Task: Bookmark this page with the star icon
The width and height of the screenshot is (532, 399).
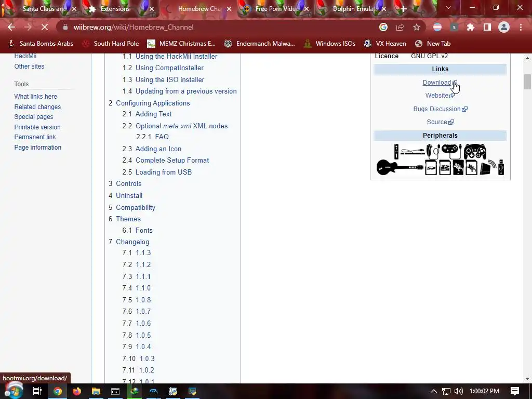Action: (417, 27)
